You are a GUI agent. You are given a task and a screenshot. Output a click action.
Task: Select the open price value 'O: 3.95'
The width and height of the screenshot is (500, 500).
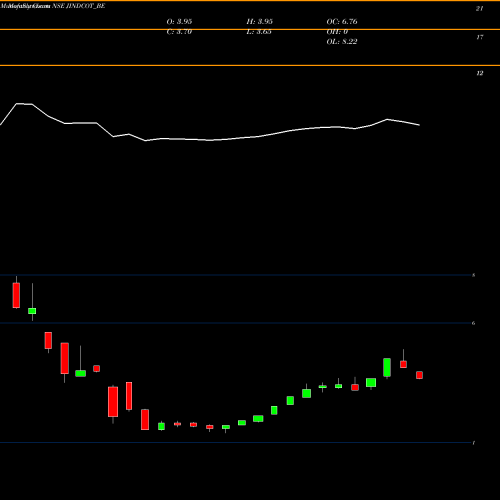point(179,22)
